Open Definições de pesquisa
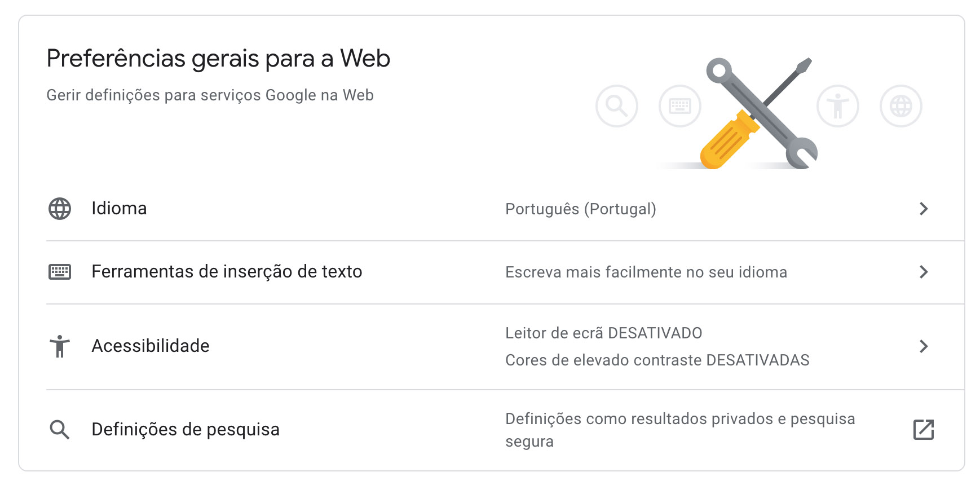The image size is (980, 485). pyautogui.click(x=186, y=429)
